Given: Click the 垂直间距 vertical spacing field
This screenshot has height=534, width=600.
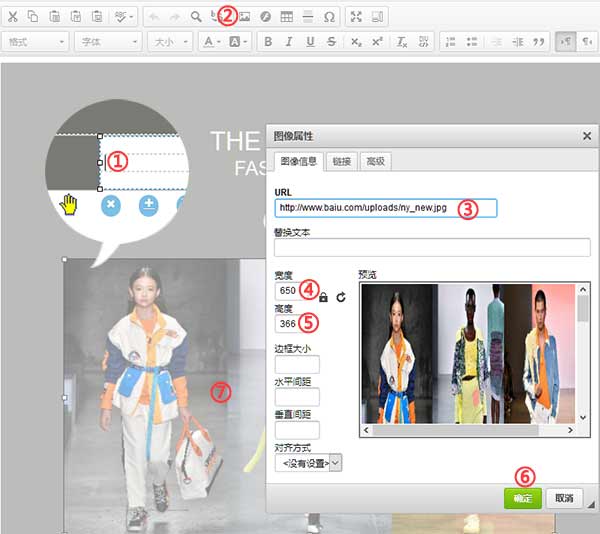Looking at the screenshot, I should click(297, 430).
